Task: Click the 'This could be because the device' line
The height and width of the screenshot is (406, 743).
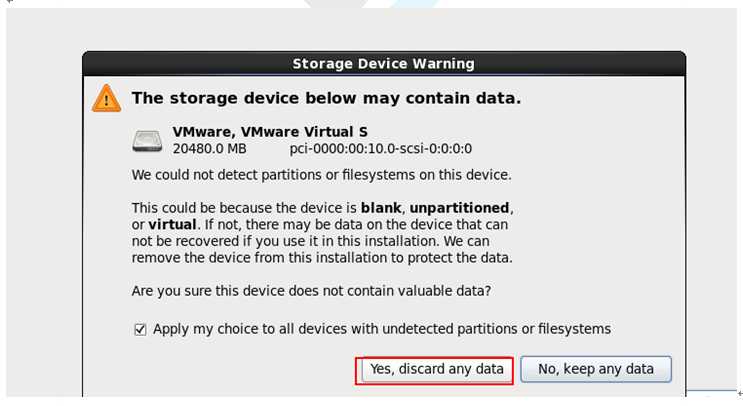Action: [323, 208]
